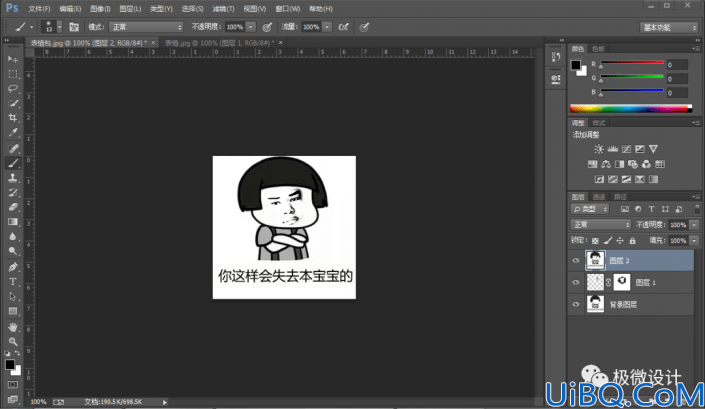Select the Crop tool
The image size is (705, 409).
point(13,118)
